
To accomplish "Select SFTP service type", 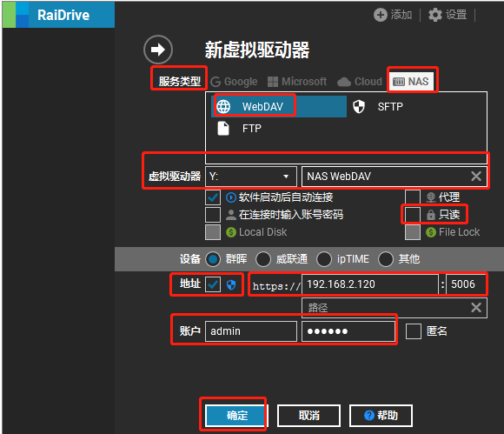I will (377, 106).
